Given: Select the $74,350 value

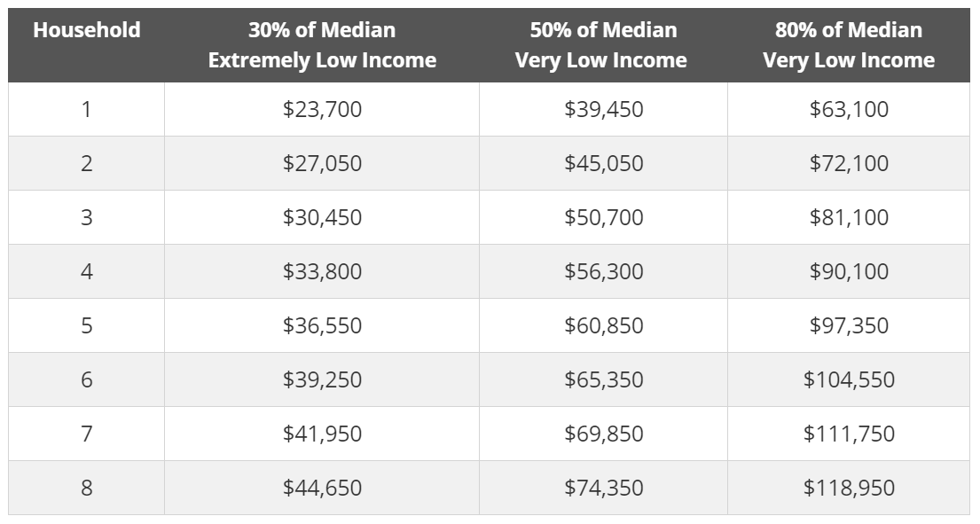Looking at the screenshot, I should point(603,488).
